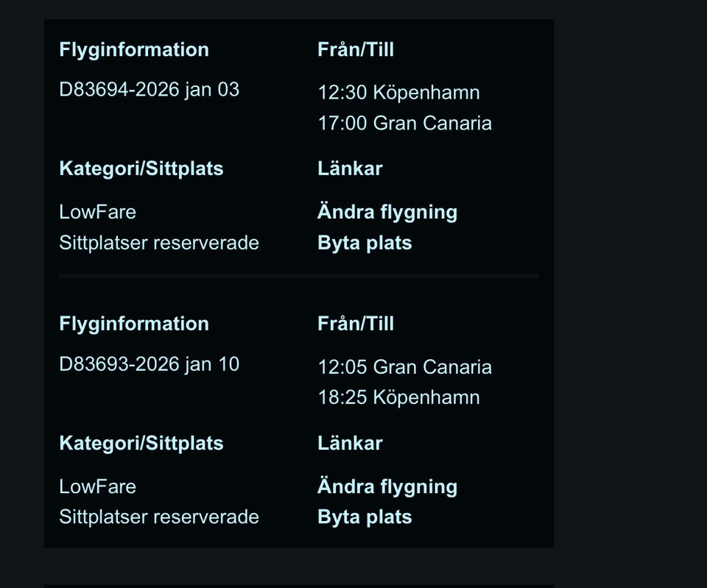The height and width of the screenshot is (588, 707).
Task: Click the 18:25 Köpenhamn arrival text
Action: pos(398,397)
